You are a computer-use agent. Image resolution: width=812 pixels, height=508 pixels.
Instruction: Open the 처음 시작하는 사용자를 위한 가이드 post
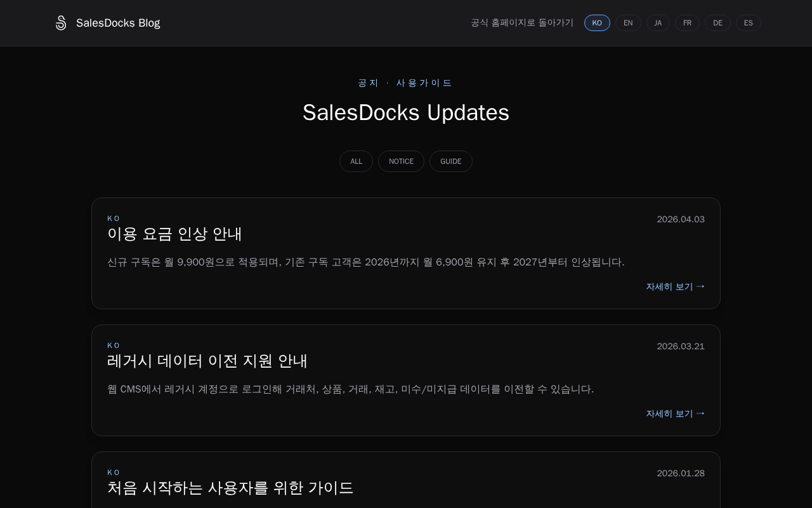coord(230,488)
